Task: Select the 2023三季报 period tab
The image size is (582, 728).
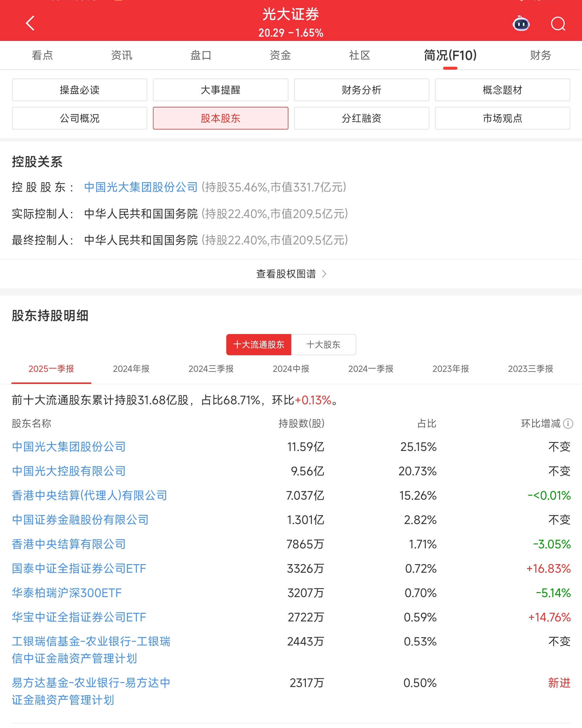Action: 530,369
